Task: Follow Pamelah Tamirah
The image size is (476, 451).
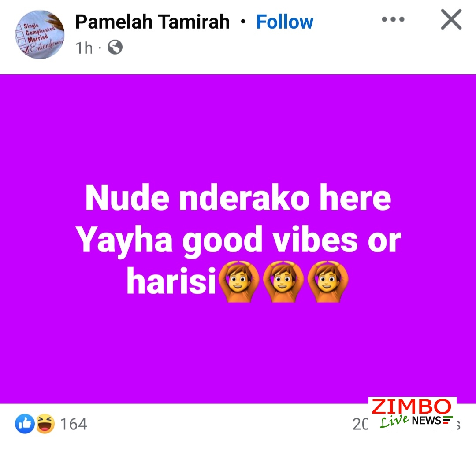Action: [x=284, y=22]
